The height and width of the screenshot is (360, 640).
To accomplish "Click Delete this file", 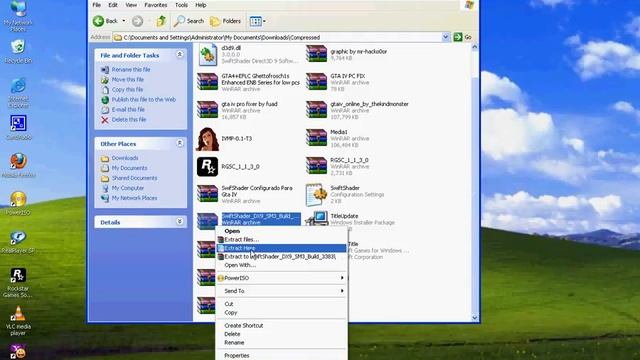I will click(x=129, y=120).
